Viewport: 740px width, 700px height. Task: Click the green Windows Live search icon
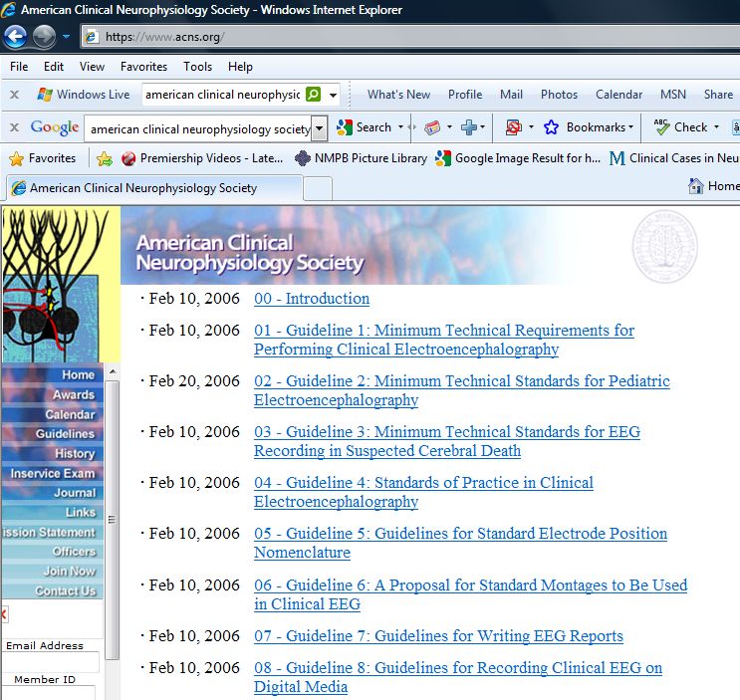pyautogui.click(x=313, y=95)
